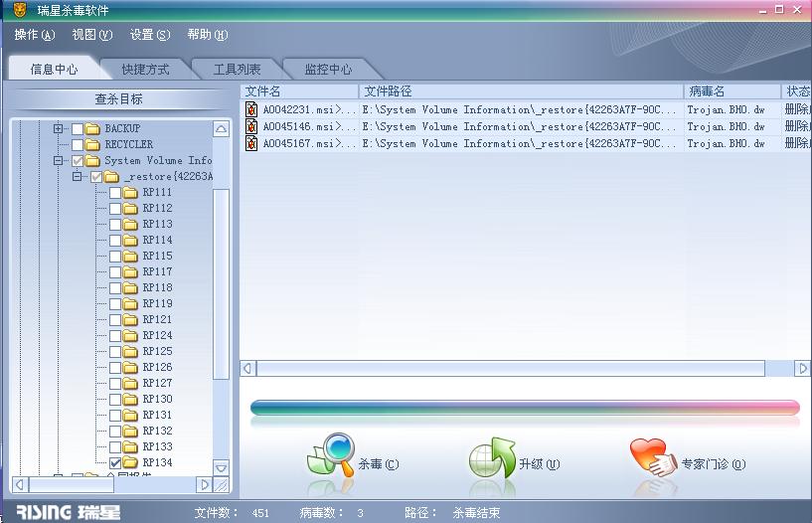The height and width of the screenshot is (523, 812).
Task: Toggle the _restore{42263A checkbox
Action: click(x=96, y=177)
